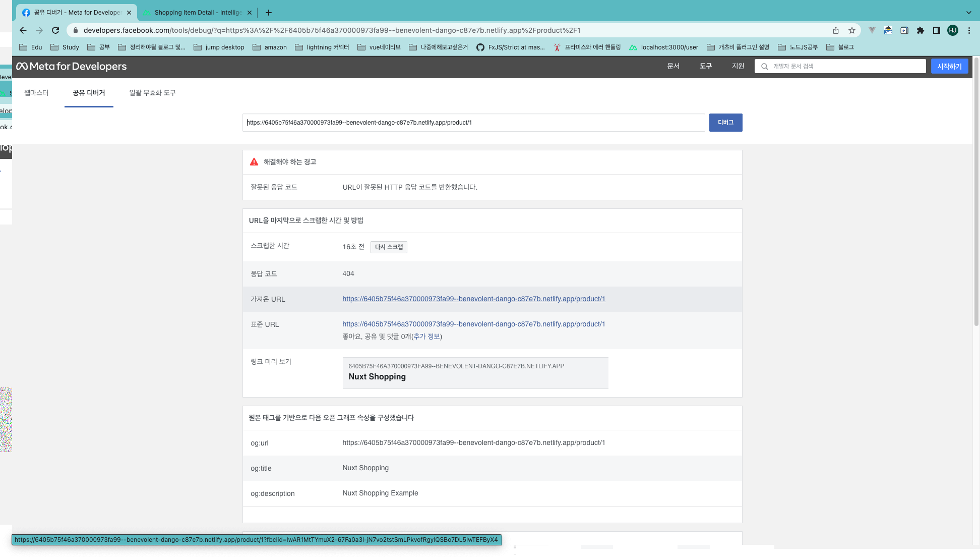980x559 pixels.
Task: Open the 정리해야될 블로그 bookmark folder
Action: point(152,47)
